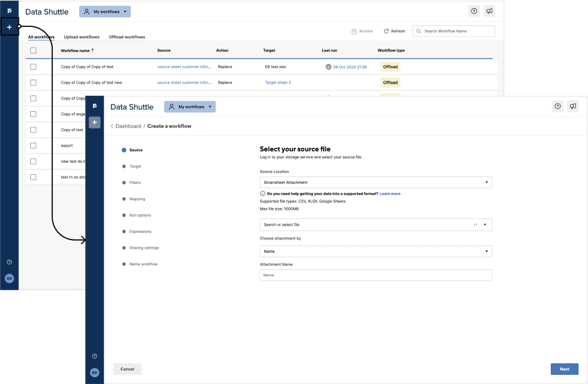This screenshot has width=588, height=384.
Task: Click the Next button
Action: 565,369
